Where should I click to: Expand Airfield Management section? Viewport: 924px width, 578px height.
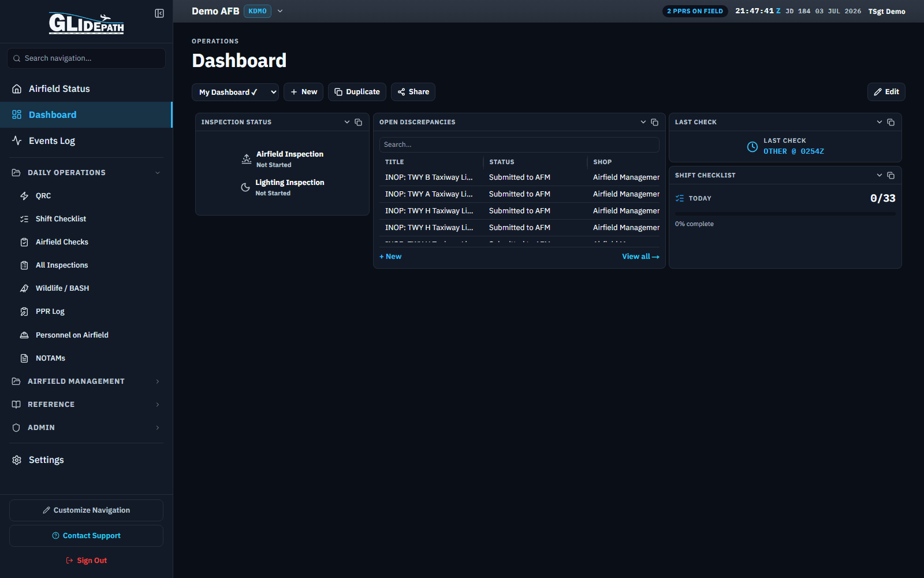tap(86, 381)
